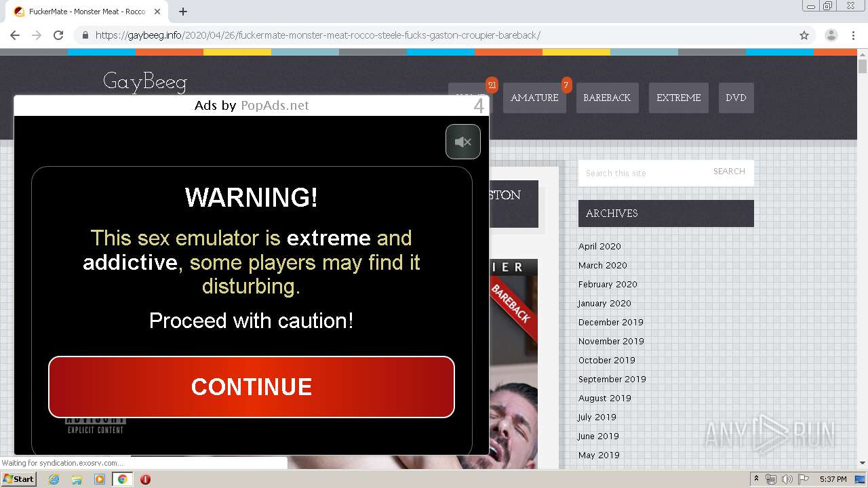Open the June 2019 archive
The width and height of the screenshot is (868, 488).
599,436
